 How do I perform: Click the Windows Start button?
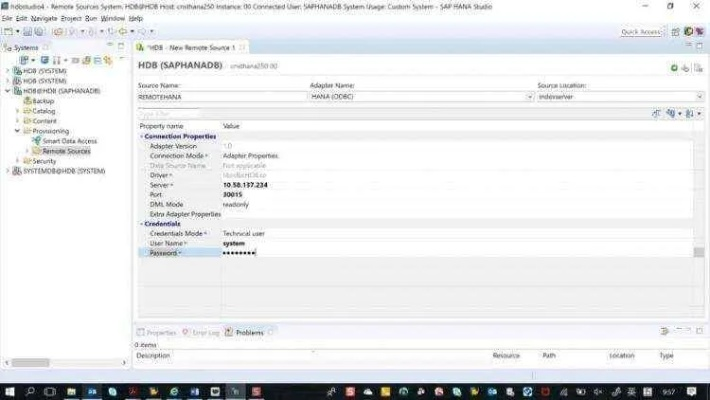9,390
